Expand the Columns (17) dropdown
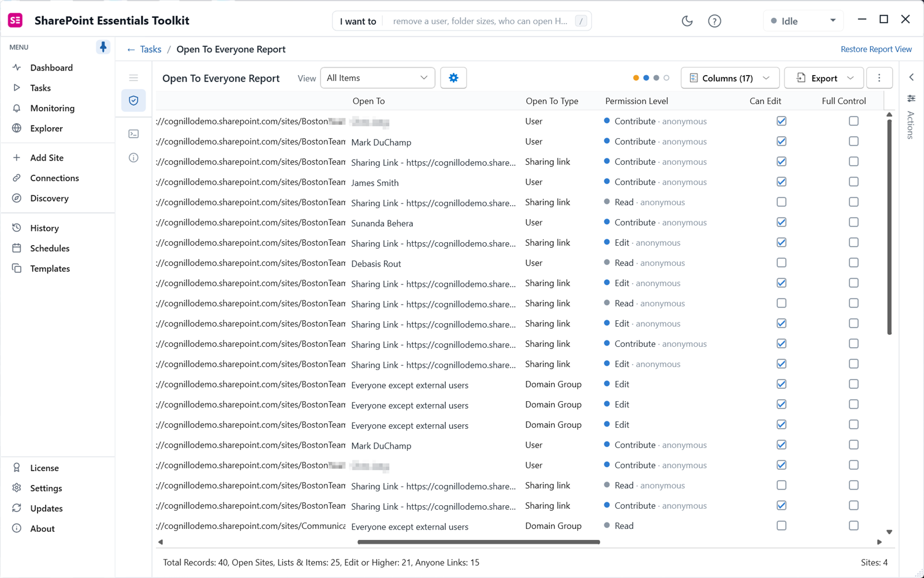The width and height of the screenshot is (924, 578). pos(730,77)
